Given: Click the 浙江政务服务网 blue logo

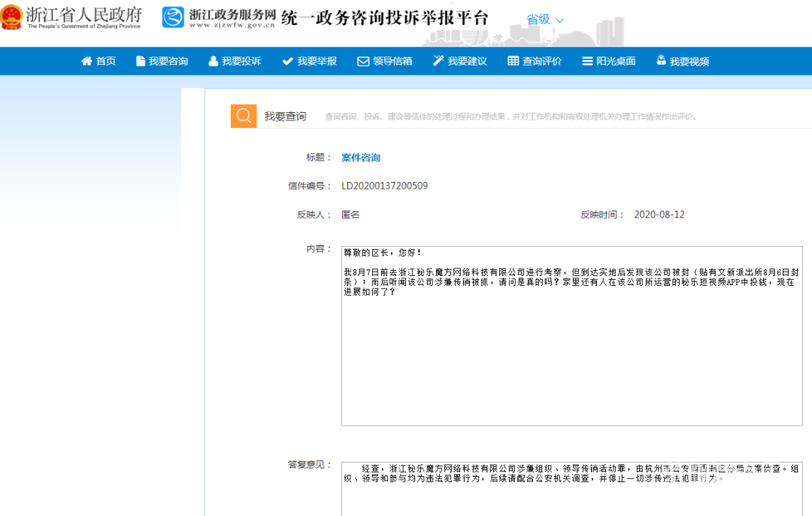Looking at the screenshot, I should tap(173, 18).
